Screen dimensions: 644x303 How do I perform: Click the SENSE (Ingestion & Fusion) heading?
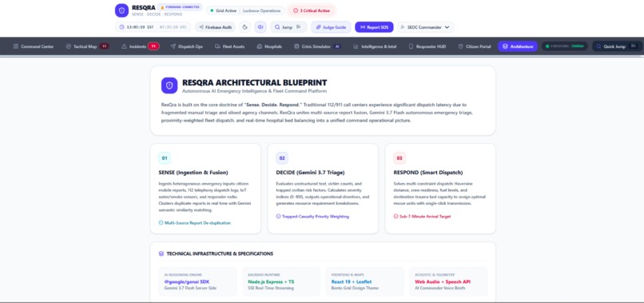pyautogui.click(x=193, y=173)
